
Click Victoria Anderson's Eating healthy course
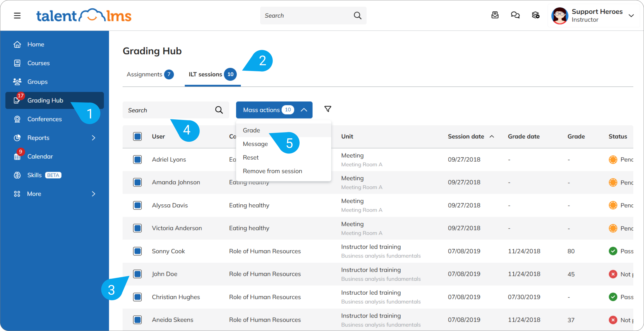tap(249, 228)
